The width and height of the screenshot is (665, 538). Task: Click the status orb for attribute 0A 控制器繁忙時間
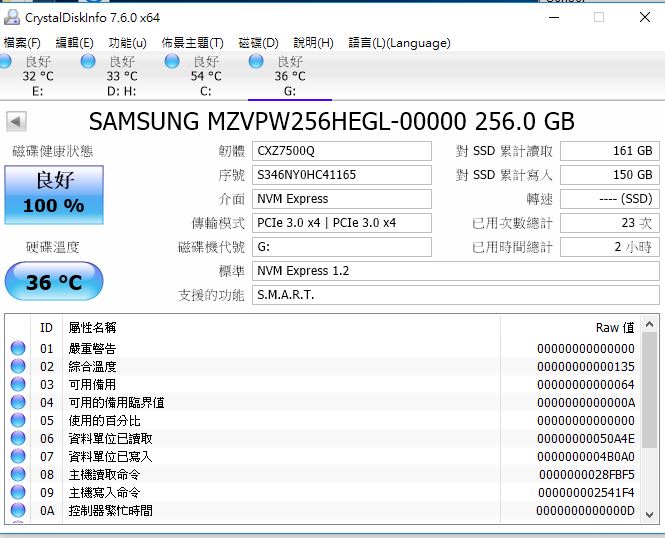[18, 510]
